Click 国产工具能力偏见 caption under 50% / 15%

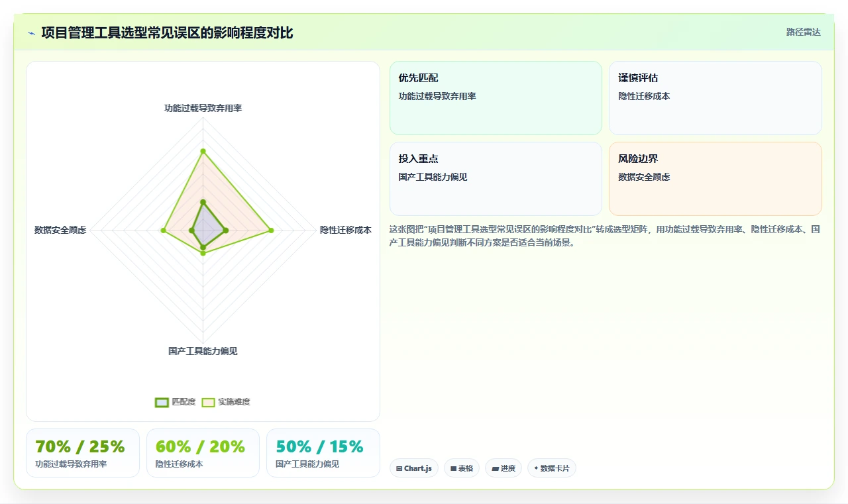coord(307,464)
